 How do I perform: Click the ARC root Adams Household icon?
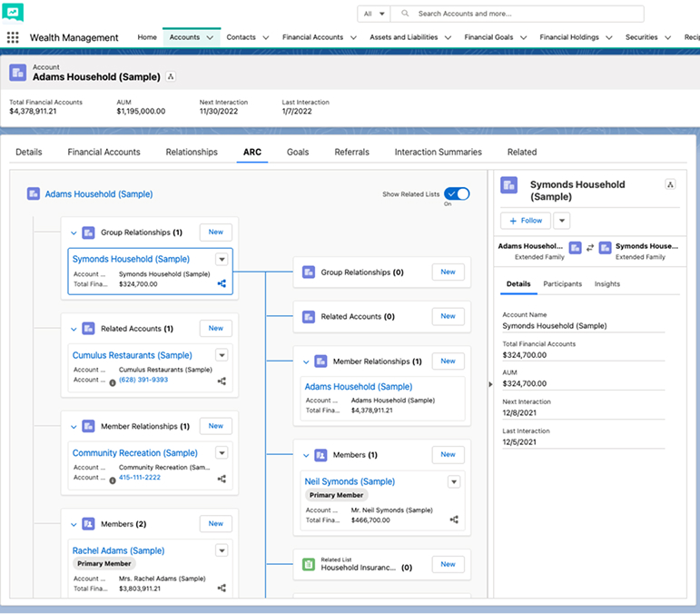click(x=34, y=193)
